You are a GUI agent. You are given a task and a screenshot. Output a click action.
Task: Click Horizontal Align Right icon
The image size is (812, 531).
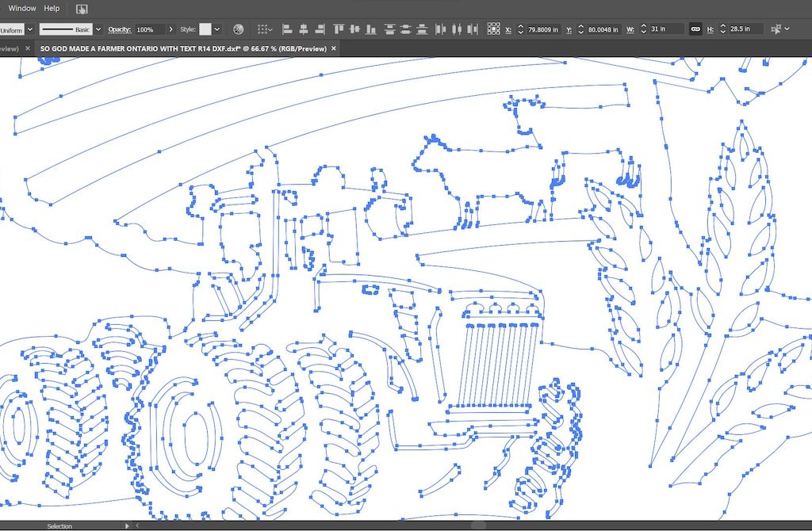(x=320, y=29)
